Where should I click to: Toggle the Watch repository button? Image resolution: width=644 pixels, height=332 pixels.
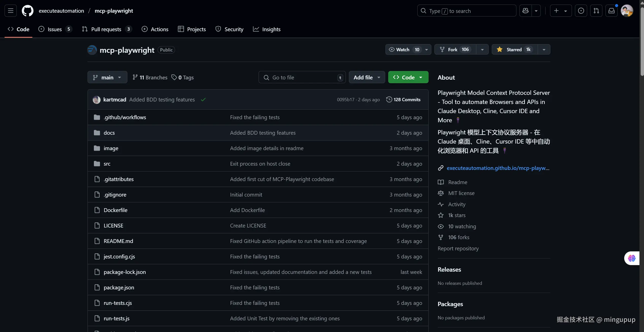[x=403, y=49]
